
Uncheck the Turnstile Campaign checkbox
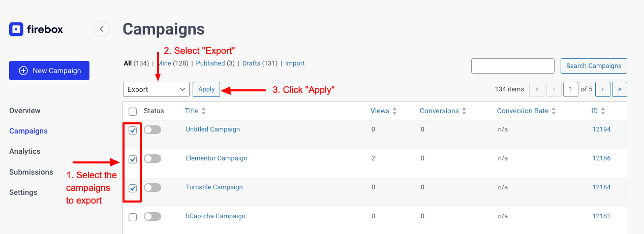click(x=133, y=188)
